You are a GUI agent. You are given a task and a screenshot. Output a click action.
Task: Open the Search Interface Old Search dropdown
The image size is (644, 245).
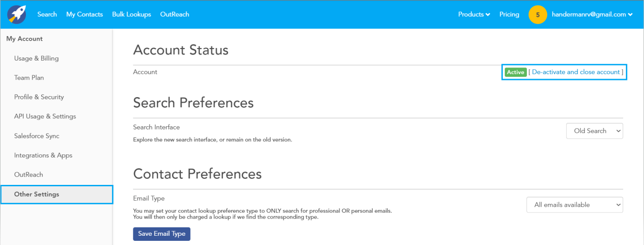(x=594, y=131)
